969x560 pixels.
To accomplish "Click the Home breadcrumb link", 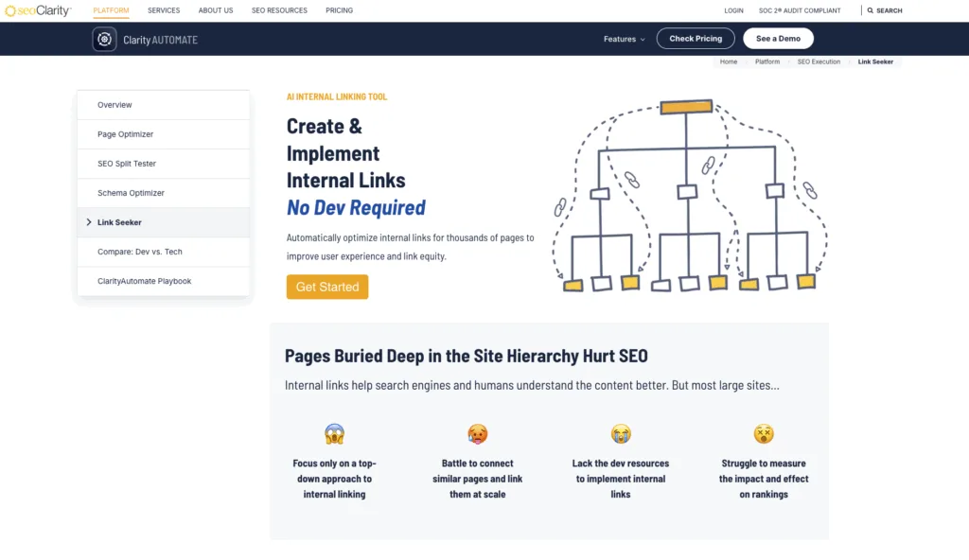I will [728, 61].
